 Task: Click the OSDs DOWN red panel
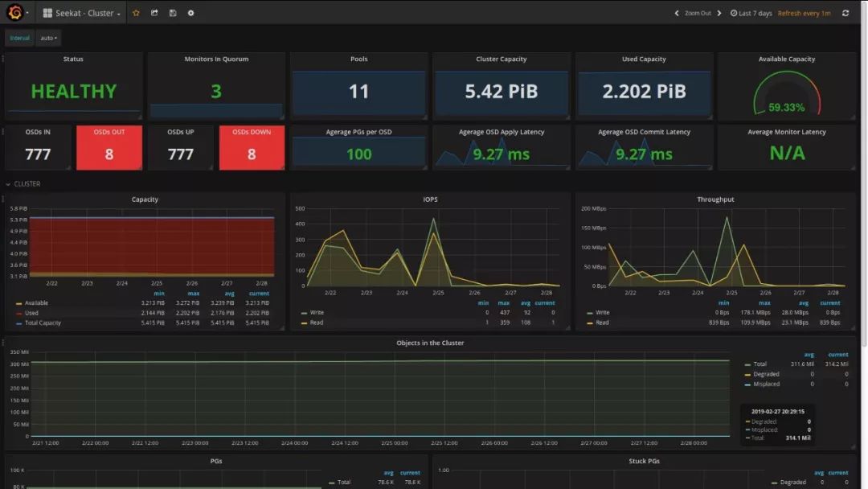[252, 147]
